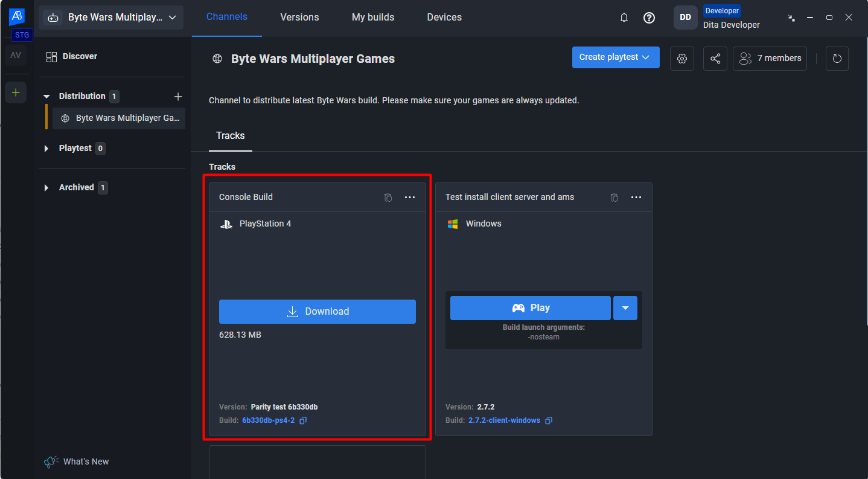Maximize the application window

pos(829,18)
